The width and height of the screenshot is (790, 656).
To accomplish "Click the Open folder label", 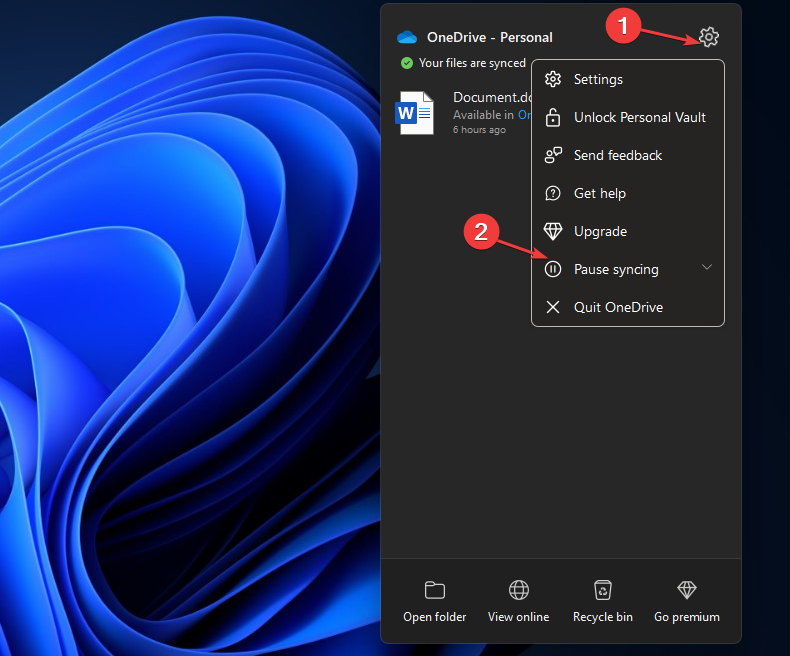I will click(434, 617).
